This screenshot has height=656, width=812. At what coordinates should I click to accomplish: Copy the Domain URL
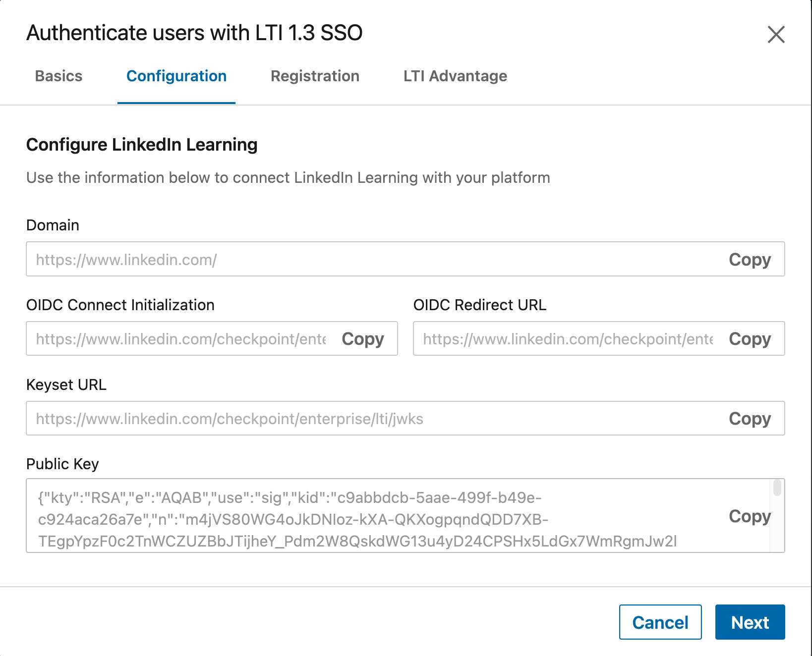pos(749,259)
